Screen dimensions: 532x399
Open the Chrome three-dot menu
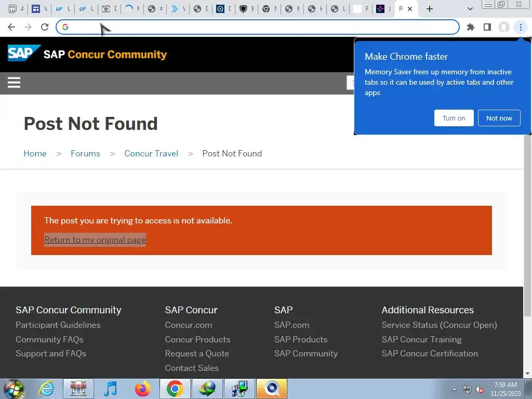coord(521,27)
